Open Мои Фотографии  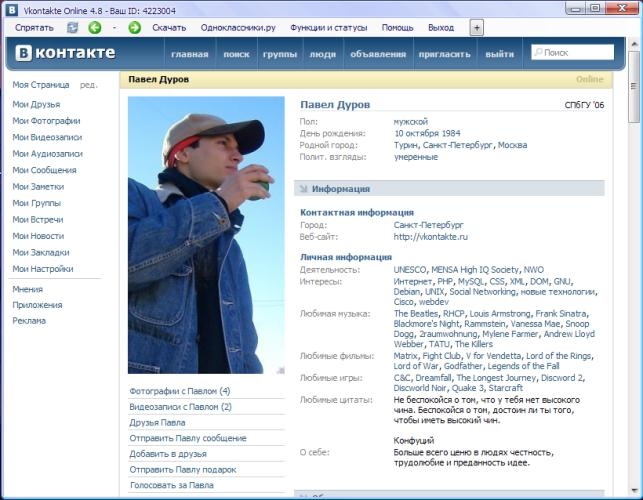pos(46,121)
